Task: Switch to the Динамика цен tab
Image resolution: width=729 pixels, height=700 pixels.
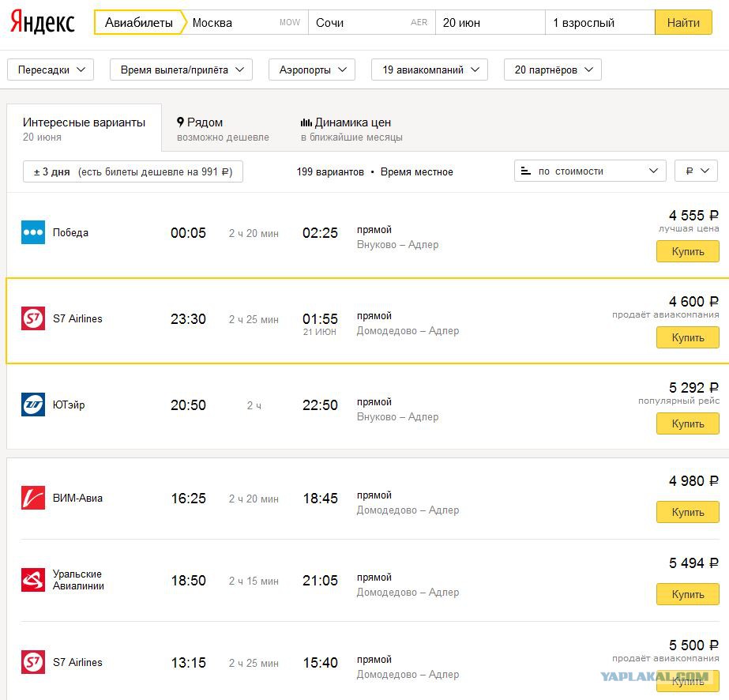Action: pos(351,129)
